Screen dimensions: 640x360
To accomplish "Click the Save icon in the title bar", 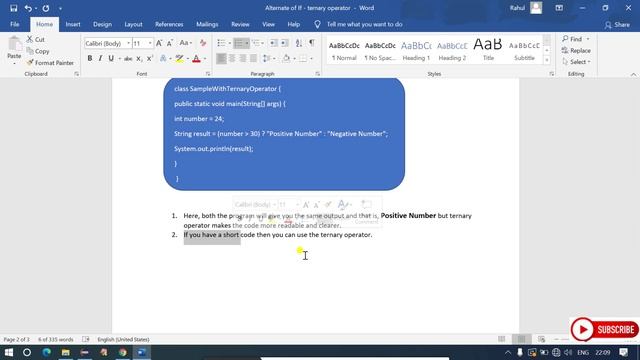I will (13, 8).
